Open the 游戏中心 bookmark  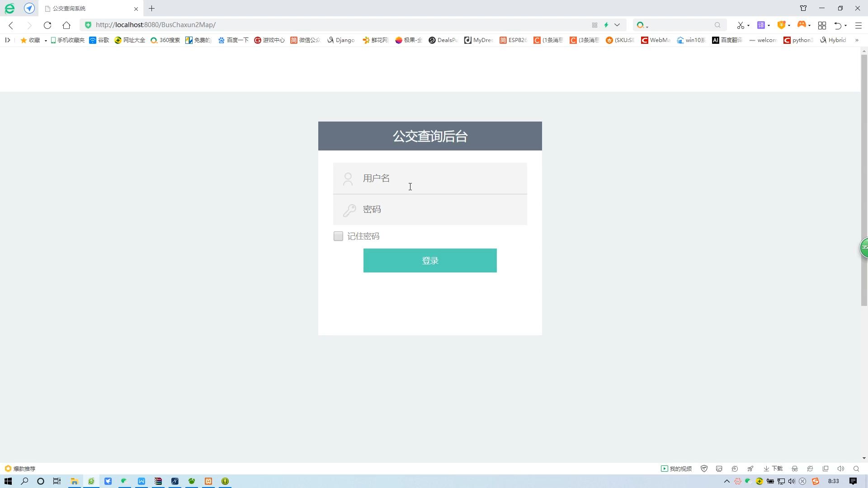(x=269, y=40)
